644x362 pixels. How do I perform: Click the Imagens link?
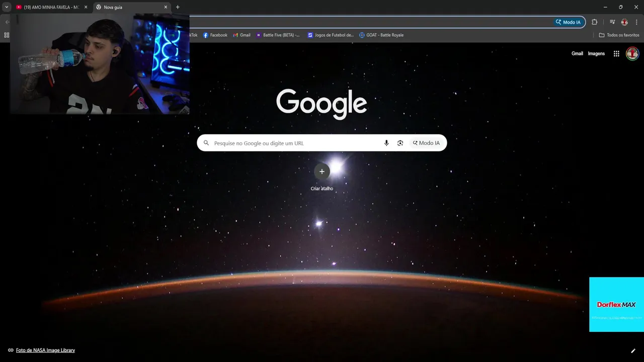coord(596,54)
